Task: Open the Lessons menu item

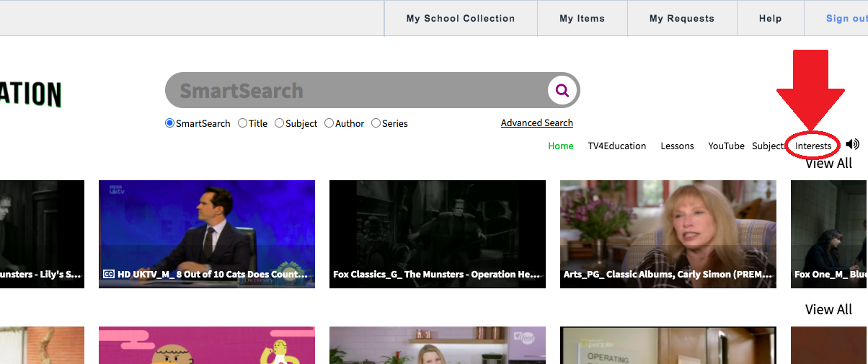Action: [678, 146]
